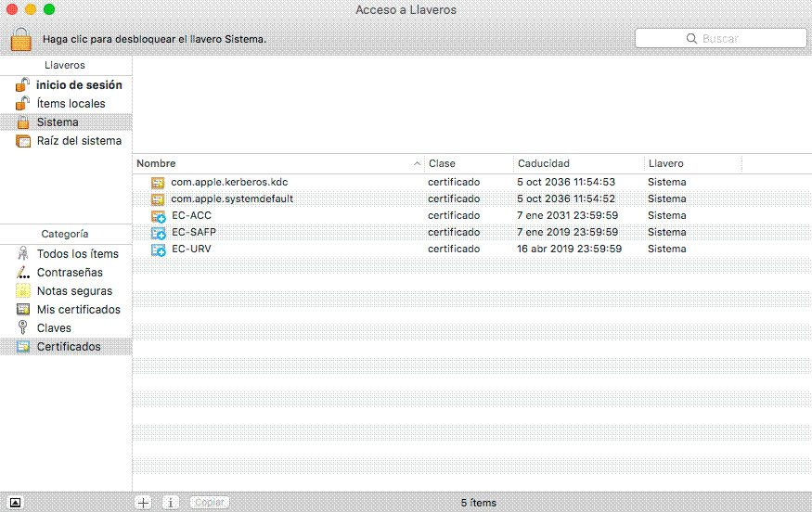Click the Mis certificados icon
The width and height of the screenshot is (812, 512).
pos(23,309)
